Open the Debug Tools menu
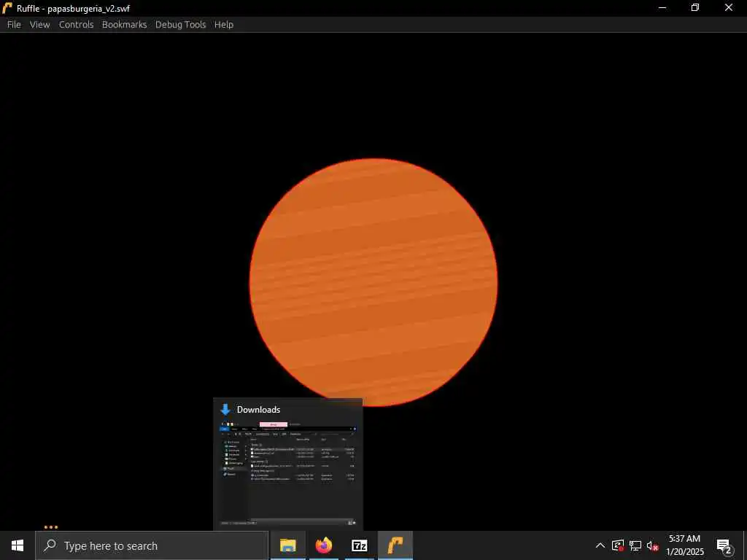The width and height of the screenshot is (747, 560). click(x=181, y=25)
